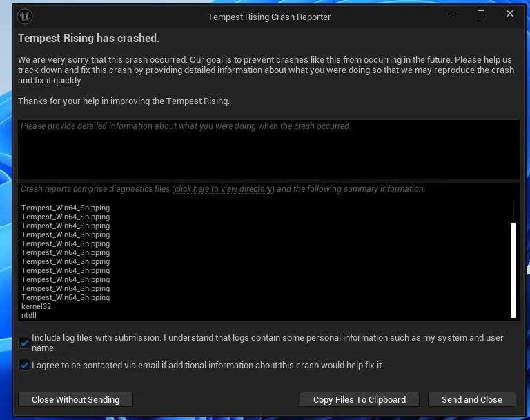Click the scrollbar track above the thumb
This screenshot has height=420, width=530.
[x=513, y=212]
